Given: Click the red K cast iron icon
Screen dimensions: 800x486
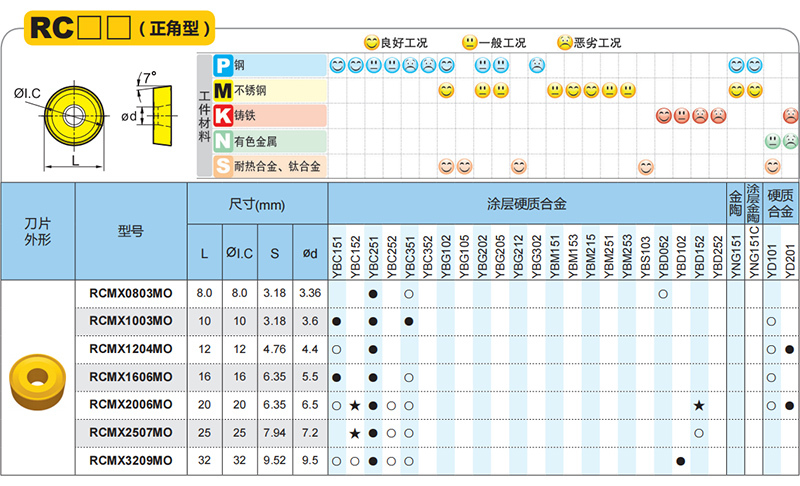Looking at the screenshot, I should (x=223, y=116).
